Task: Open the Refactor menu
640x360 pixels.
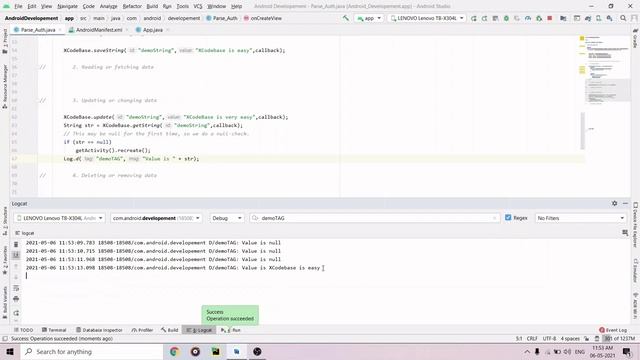Action: [132, 7]
